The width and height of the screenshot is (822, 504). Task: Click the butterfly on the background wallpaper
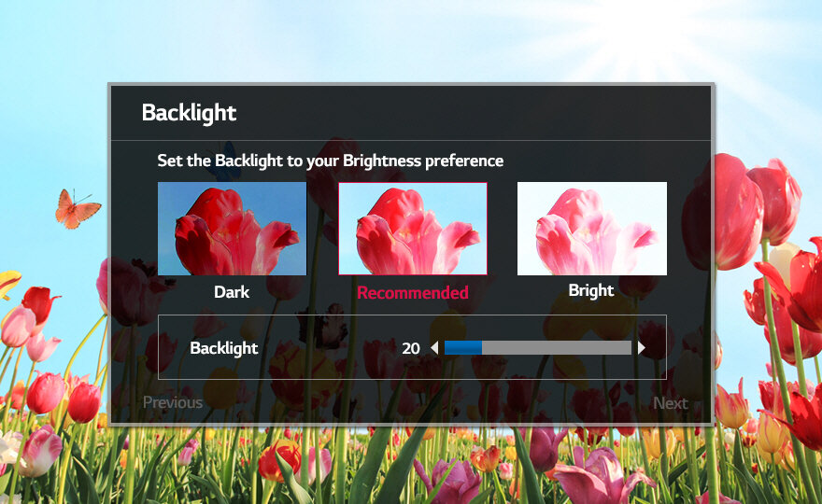[x=78, y=209]
